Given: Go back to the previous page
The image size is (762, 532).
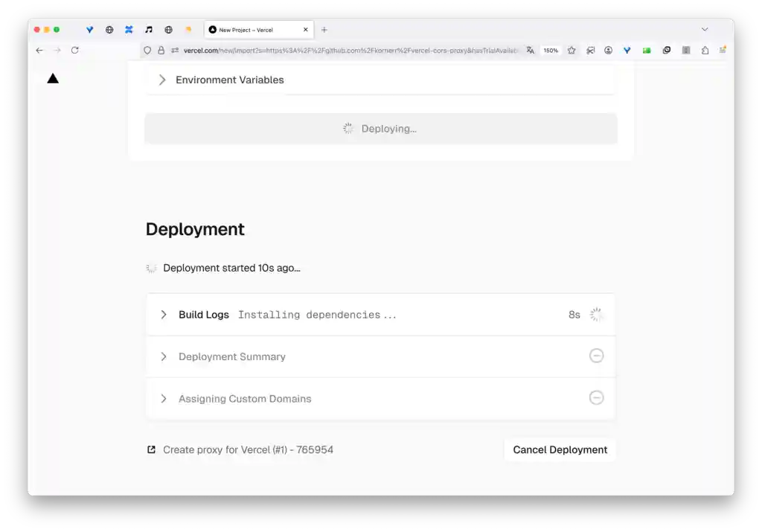Looking at the screenshot, I should [39, 50].
